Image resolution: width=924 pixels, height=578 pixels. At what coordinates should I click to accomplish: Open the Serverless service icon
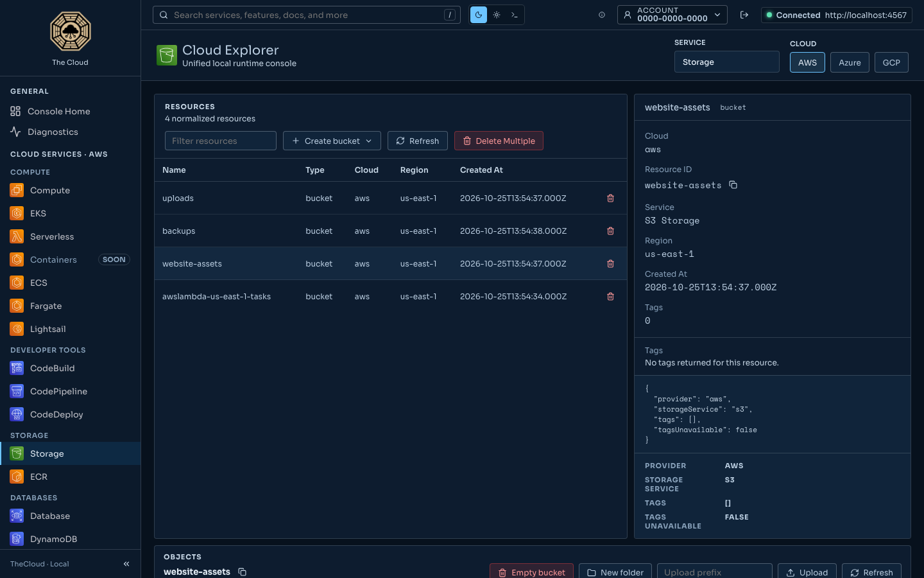17,236
